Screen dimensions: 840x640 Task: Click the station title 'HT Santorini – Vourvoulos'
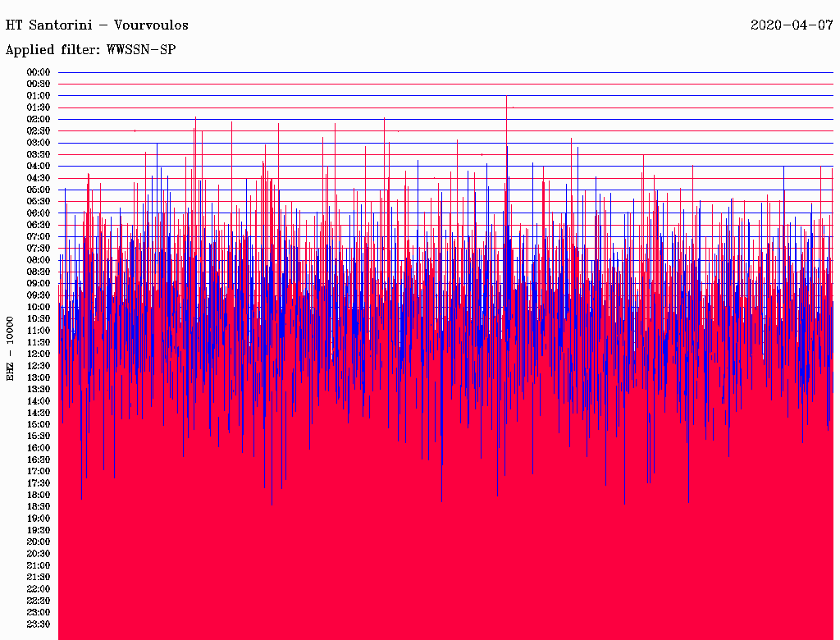pos(97,25)
